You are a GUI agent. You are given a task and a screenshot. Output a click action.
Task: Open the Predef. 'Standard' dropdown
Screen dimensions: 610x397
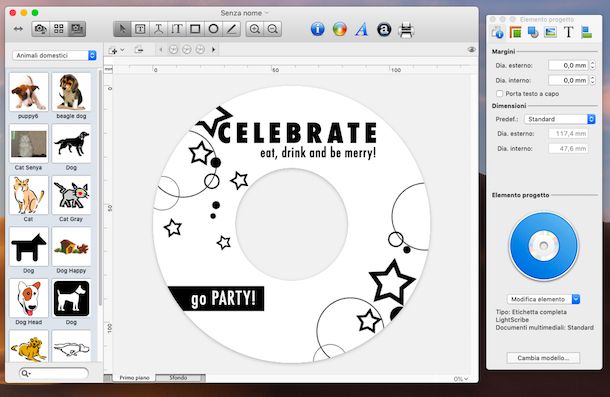560,119
